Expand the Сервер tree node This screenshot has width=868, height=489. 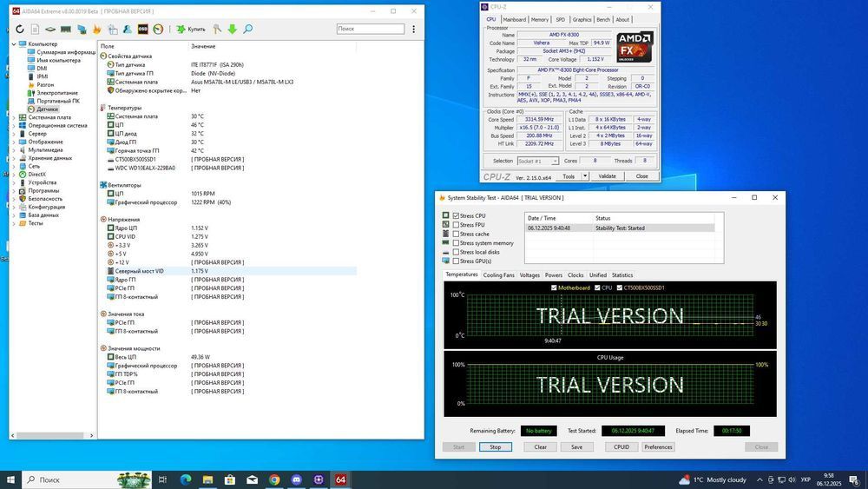(14, 134)
